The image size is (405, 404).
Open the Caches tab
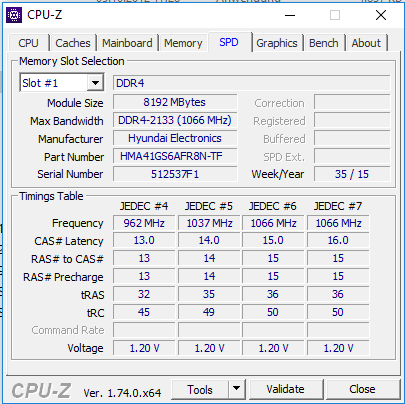click(x=73, y=43)
